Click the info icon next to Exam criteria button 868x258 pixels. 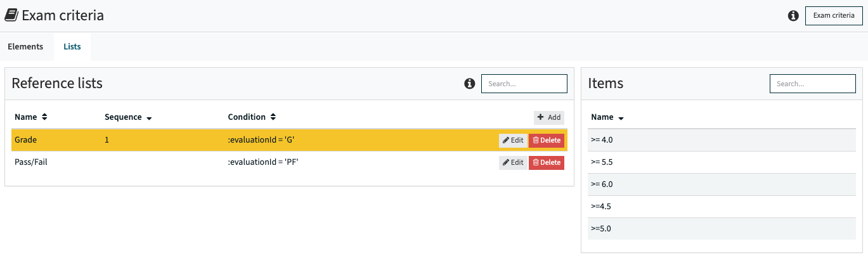pos(793,16)
